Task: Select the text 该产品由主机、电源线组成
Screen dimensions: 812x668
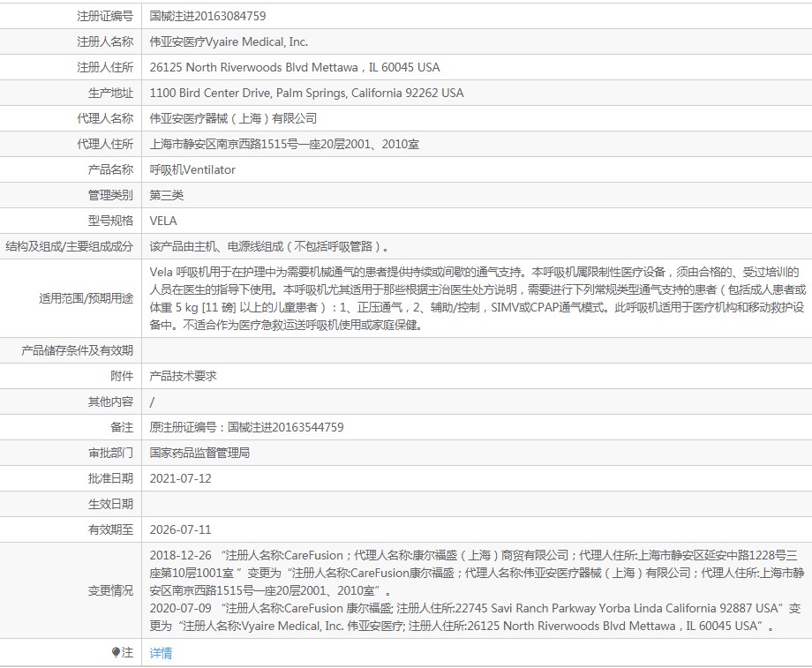Action: pyautogui.click(x=216, y=246)
